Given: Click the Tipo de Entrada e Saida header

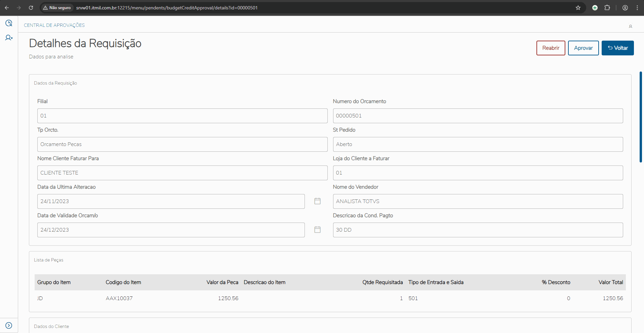Looking at the screenshot, I should pos(436,282).
